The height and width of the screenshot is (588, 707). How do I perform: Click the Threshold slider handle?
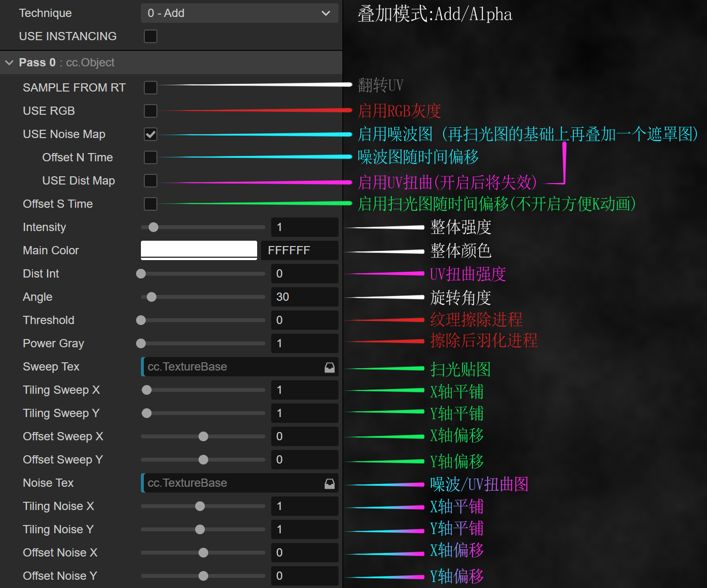(x=141, y=320)
